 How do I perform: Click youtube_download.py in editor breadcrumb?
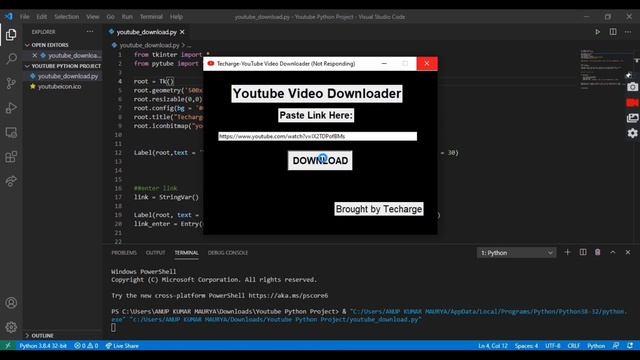(149, 45)
